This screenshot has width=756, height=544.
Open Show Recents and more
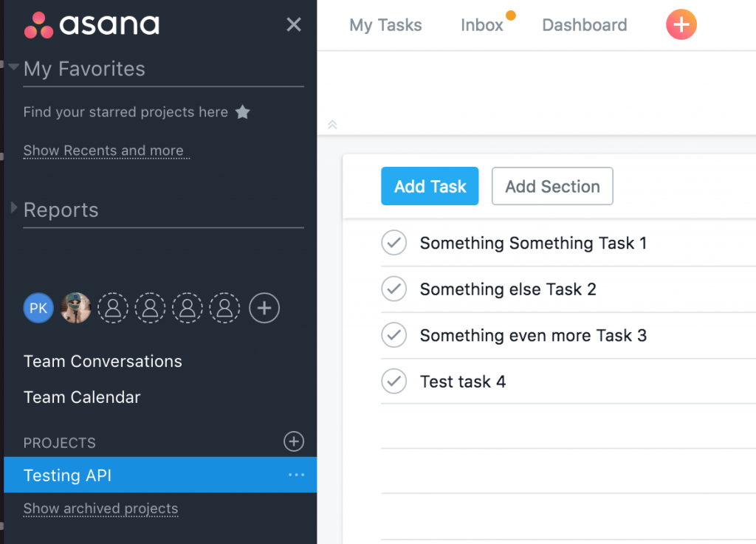105,151
